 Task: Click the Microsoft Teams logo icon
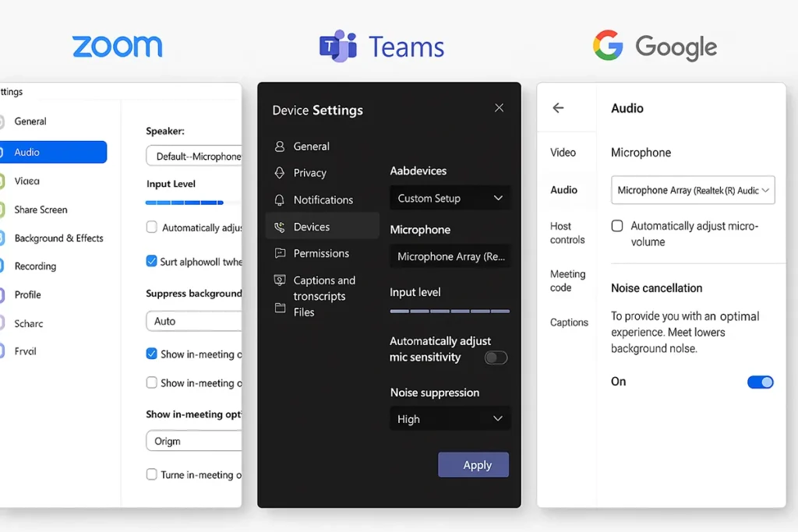[338, 46]
